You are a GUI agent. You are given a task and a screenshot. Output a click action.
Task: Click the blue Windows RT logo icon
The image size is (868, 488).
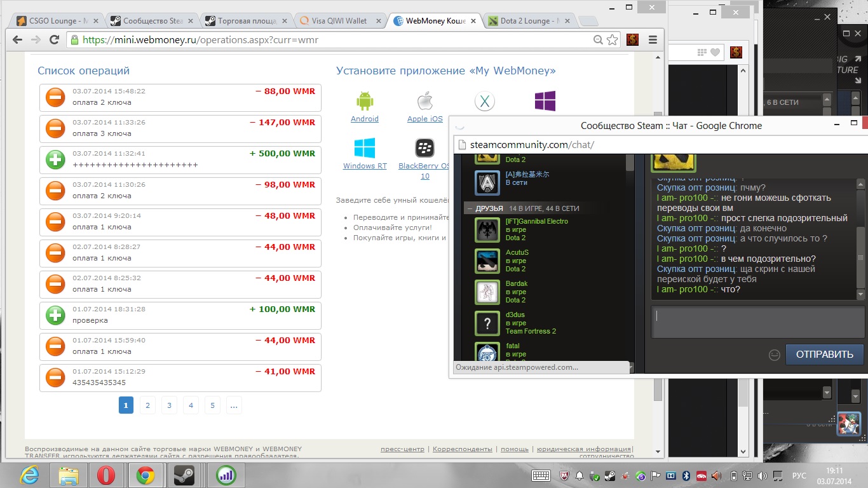coord(365,148)
